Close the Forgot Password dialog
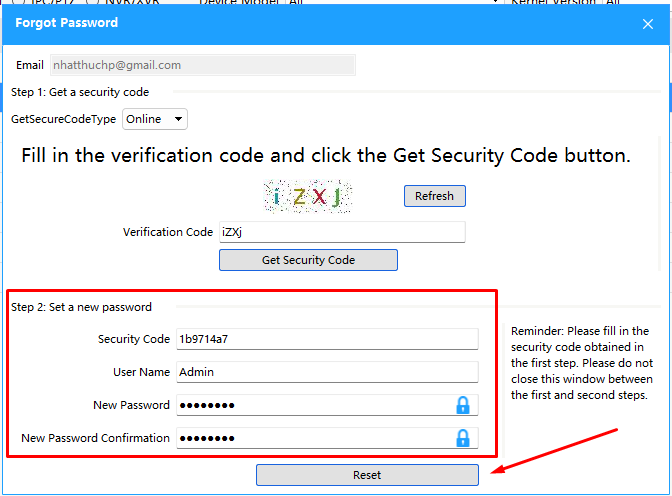The width and height of the screenshot is (672, 496). point(648,24)
